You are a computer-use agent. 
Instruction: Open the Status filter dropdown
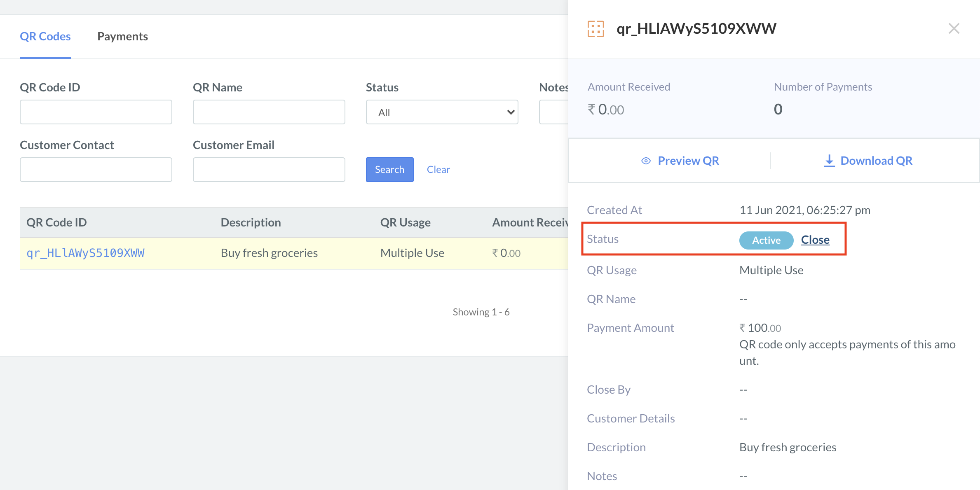442,112
